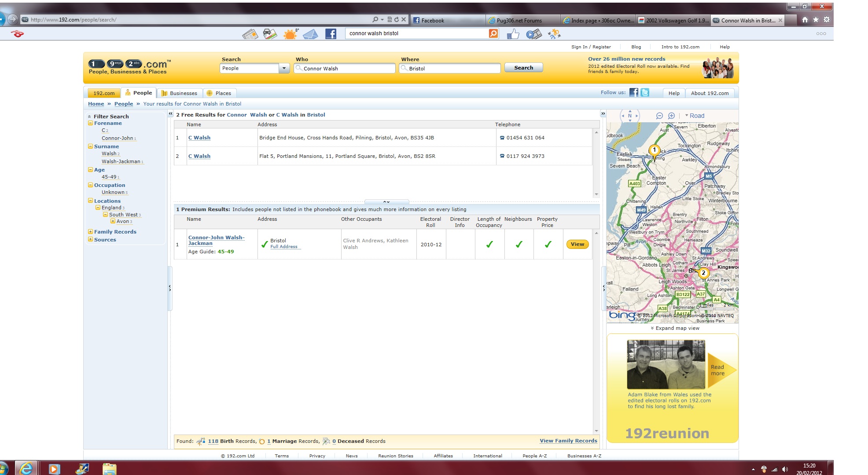Open the Places tab
868x475 pixels.
pos(219,93)
